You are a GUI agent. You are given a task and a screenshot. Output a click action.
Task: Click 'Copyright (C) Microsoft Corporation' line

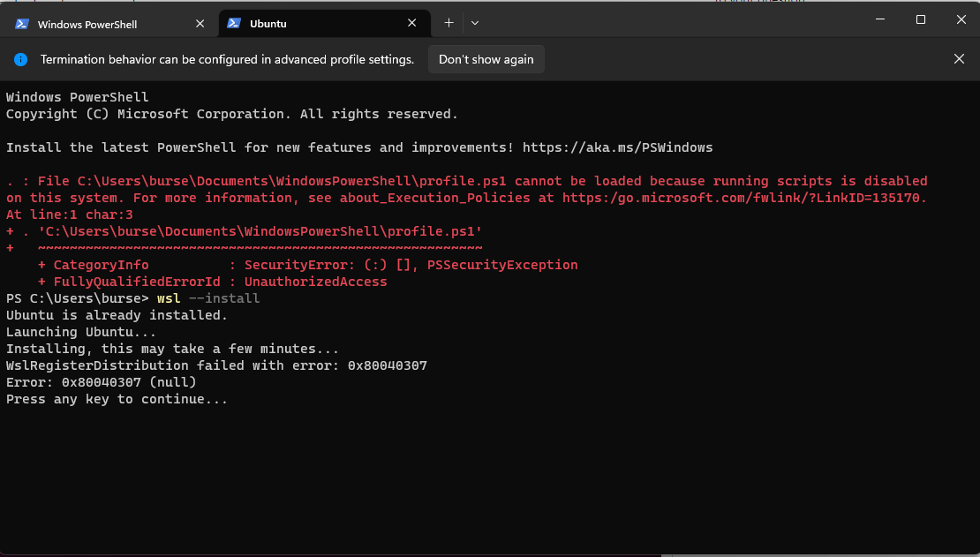(x=232, y=114)
